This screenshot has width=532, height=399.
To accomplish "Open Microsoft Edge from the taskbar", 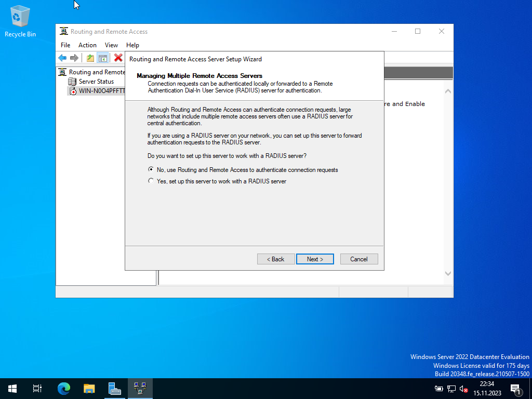I will click(x=64, y=388).
